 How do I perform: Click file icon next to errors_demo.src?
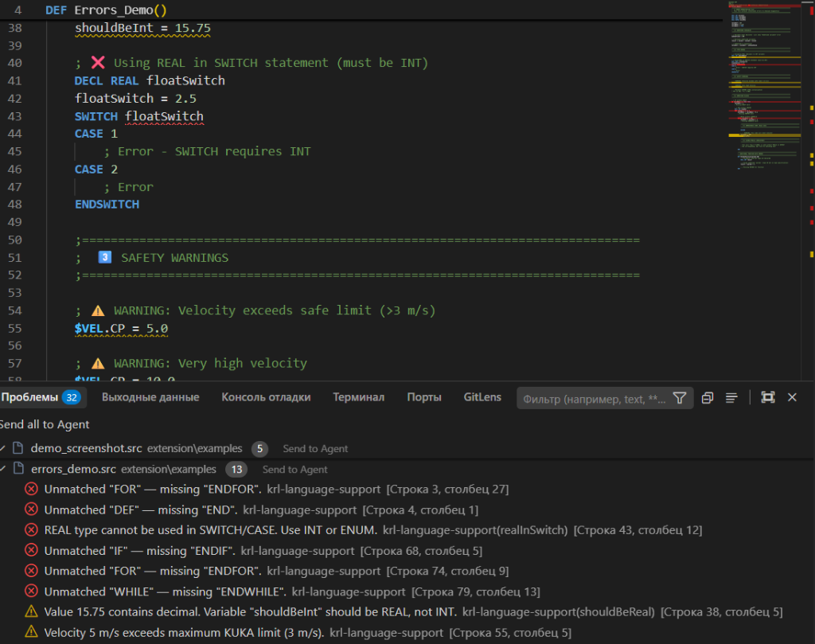pos(18,469)
